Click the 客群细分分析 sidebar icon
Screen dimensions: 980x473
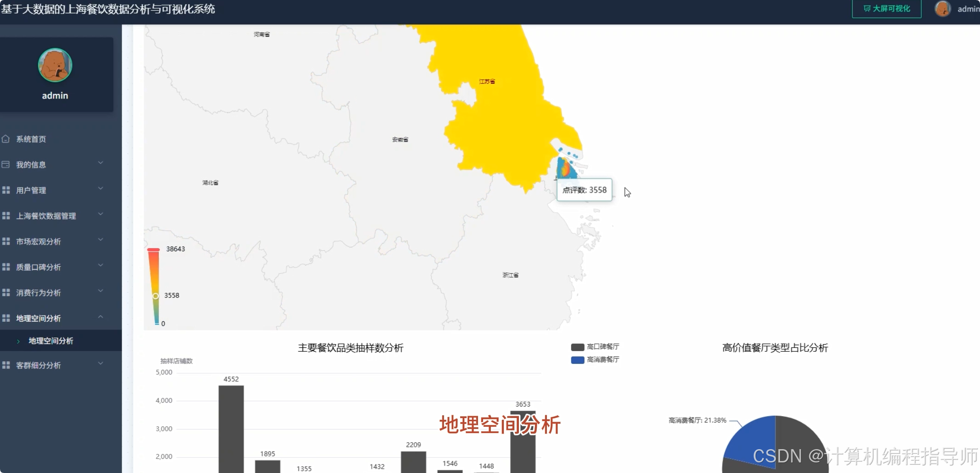(x=6, y=365)
